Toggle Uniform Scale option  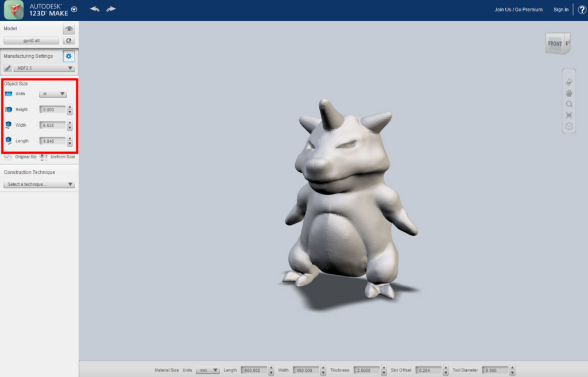pos(58,157)
